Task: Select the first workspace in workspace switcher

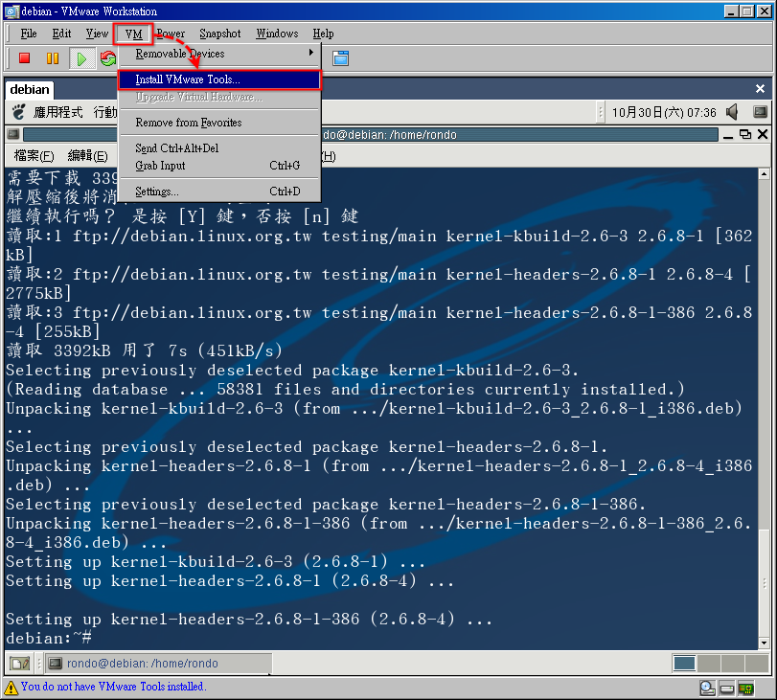Action: tap(685, 663)
